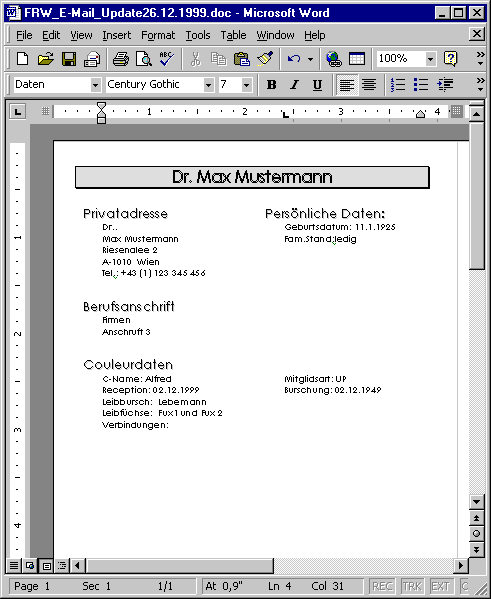491x599 pixels.
Task: Save the document with the floppy icon
Action: [69, 59]
